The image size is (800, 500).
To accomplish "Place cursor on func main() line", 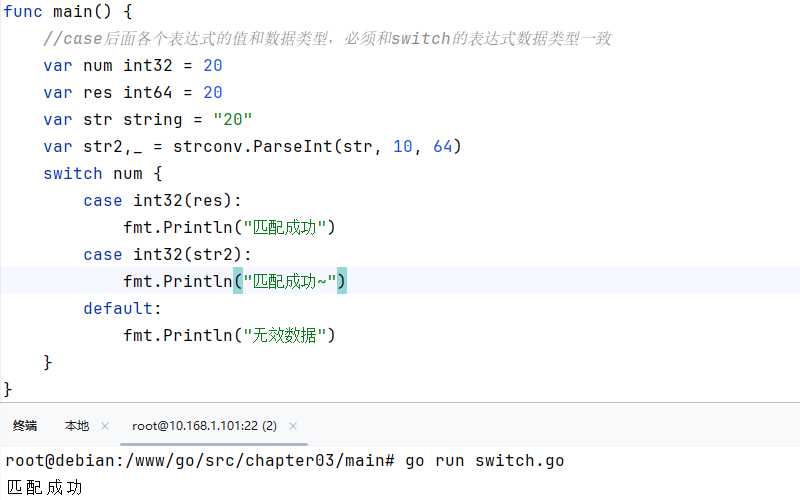I will pyautogui.click(x=68, y=11).
